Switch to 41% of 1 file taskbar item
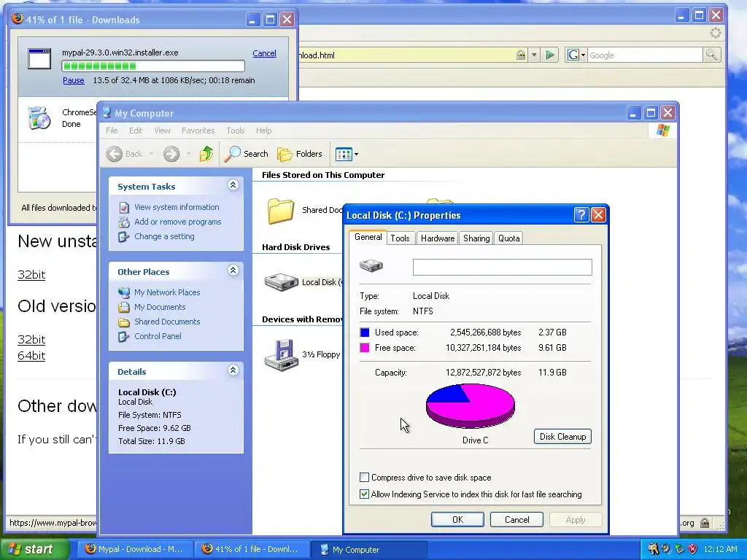 click(251, 550)
